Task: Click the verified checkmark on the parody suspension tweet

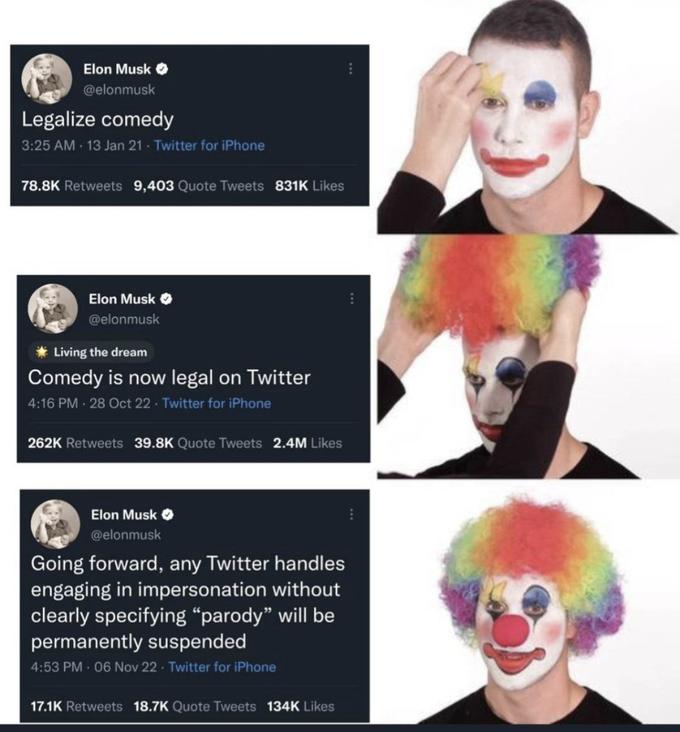Action: pos(168,515)
